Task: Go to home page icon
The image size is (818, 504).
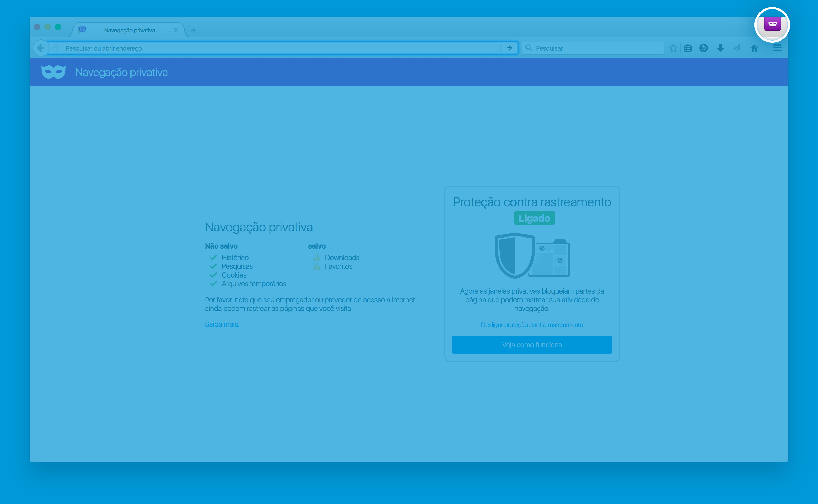Action: (x=754, y=48)
